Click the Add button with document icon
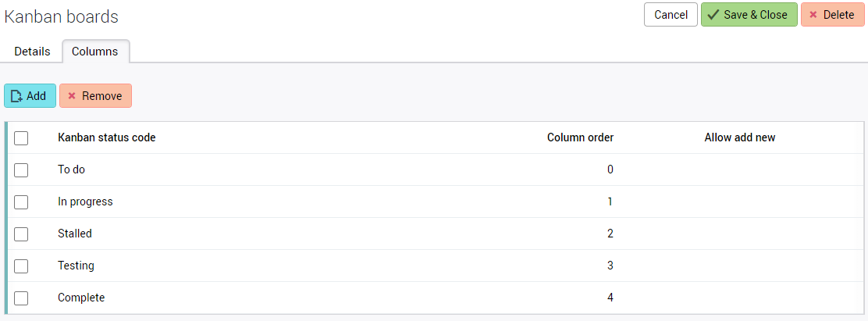This screenshot has height=321, width=868. point(30,96)
